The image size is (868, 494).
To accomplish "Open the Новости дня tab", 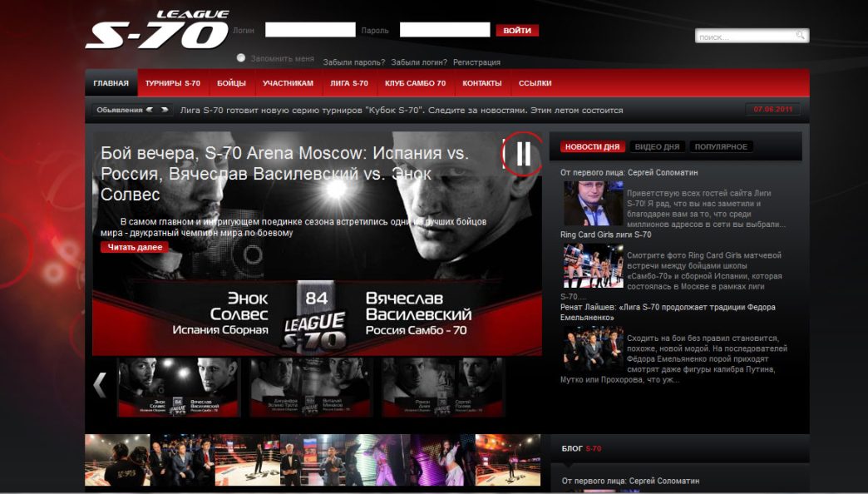I will [592, 147].
